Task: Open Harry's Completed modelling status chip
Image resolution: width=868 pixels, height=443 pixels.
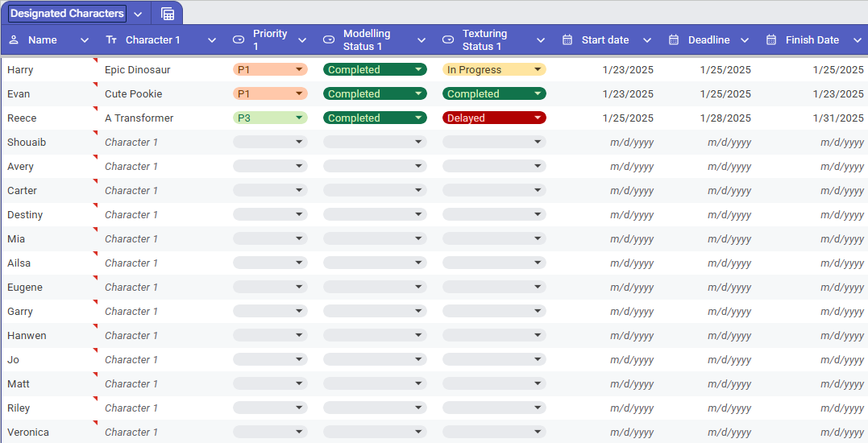Action: [376, 70]
